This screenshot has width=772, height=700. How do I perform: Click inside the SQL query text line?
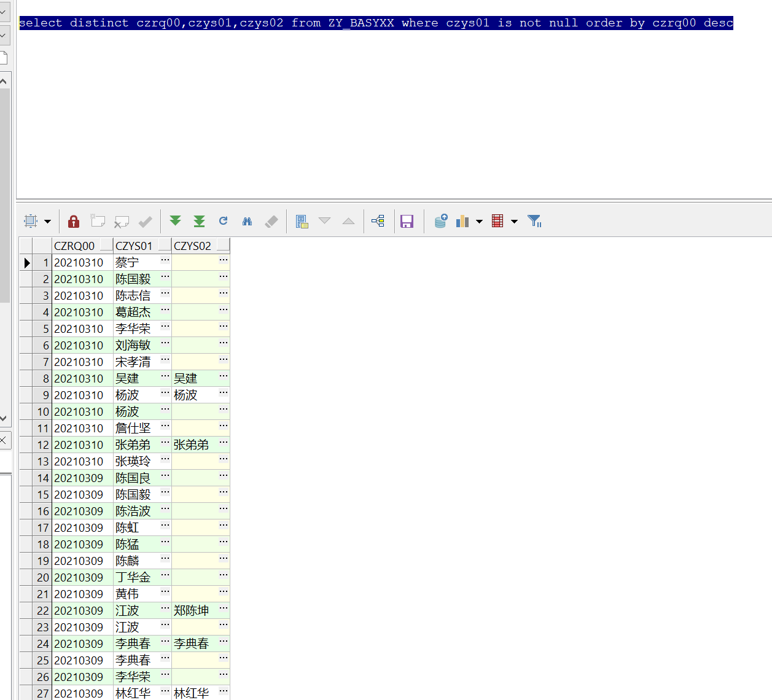pos(376,23)
